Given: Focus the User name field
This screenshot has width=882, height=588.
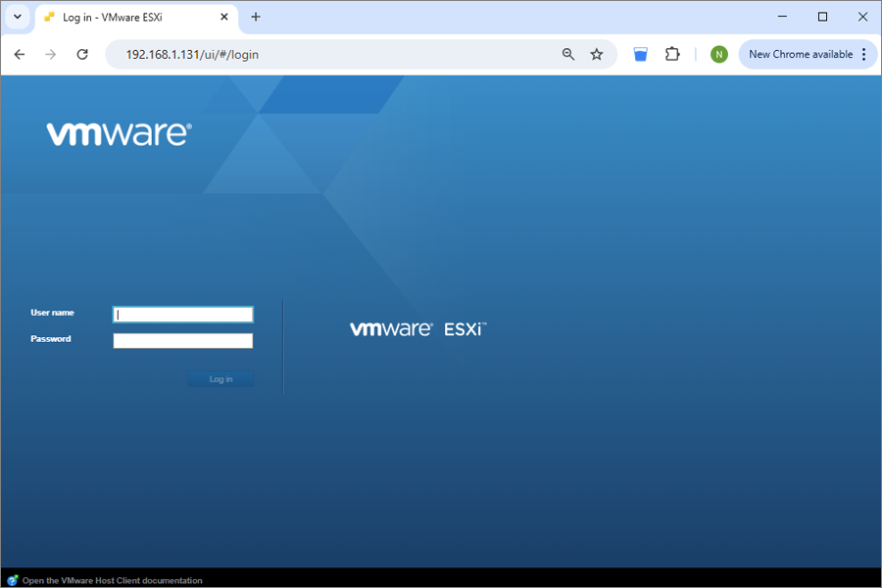Looking at the screenshot, I should [x=183, y=315].
